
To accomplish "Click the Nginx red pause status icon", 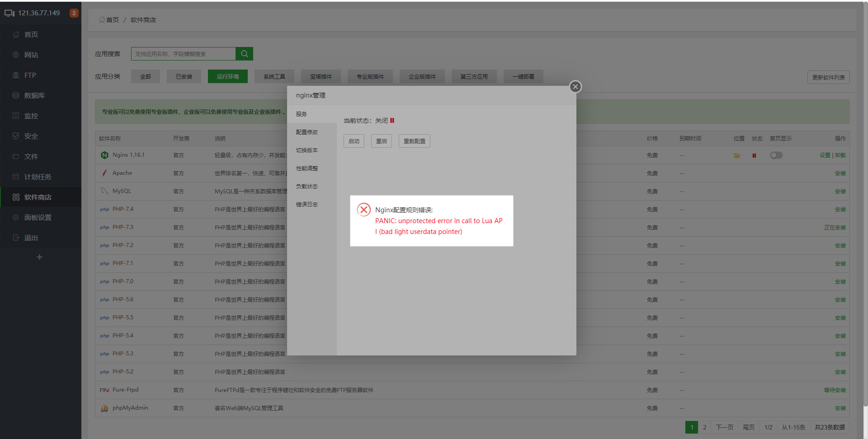I will coord(754,155).
